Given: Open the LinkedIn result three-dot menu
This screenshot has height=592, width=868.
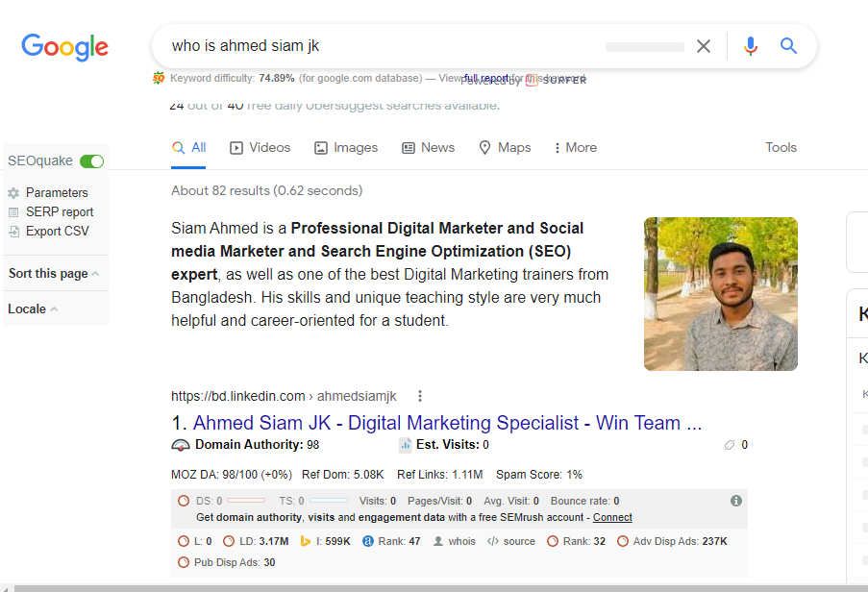Looking at the screenshot, I should click(x=420, y=396).
